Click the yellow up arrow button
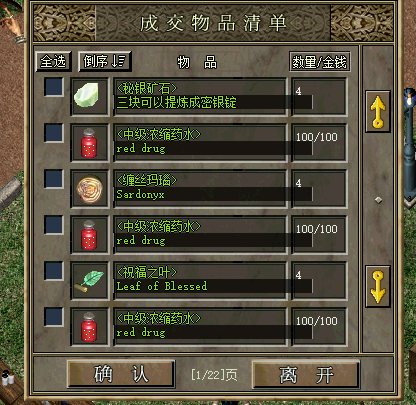Image resolution: width=416 pixels, height=405 pixels. (378, 111)
